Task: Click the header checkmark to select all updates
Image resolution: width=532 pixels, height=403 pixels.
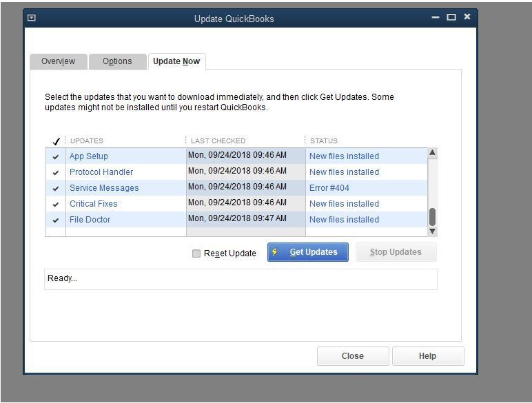Action: pos(57,141)
